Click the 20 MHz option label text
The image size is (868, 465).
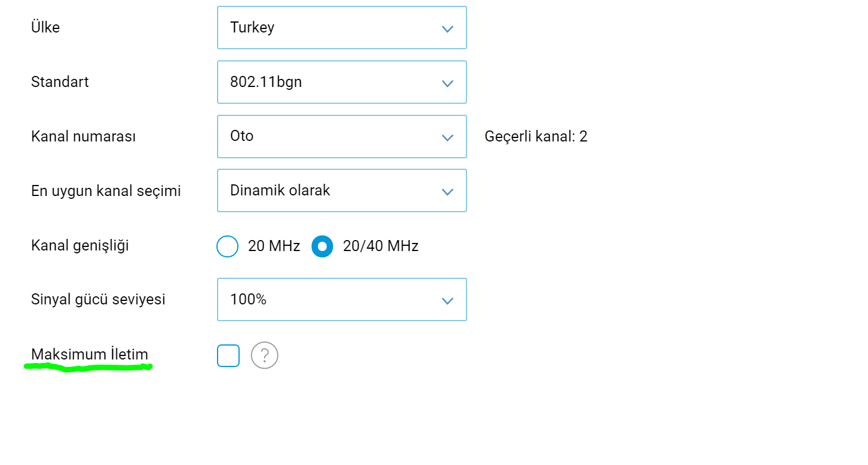274,246
